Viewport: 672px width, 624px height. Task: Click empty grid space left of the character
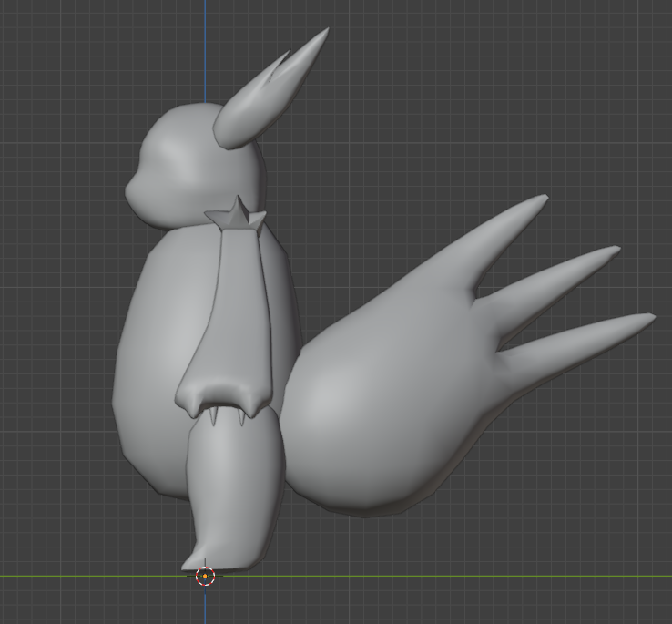coord(55,319)
